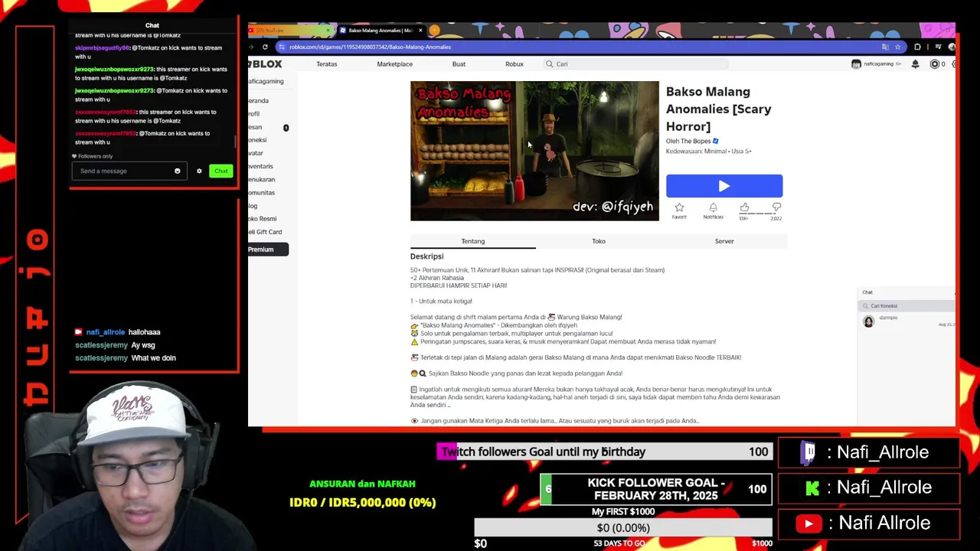
Task: Open the creator link The Bopes
Action: (695, 141)
